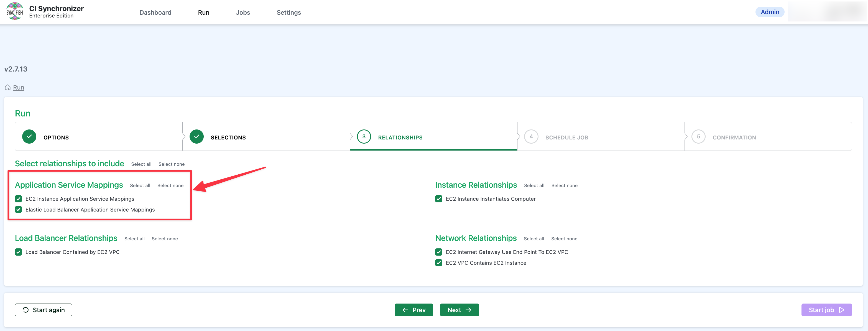
Task: Select none for Application Service Mappings
Action: point(170,185)
